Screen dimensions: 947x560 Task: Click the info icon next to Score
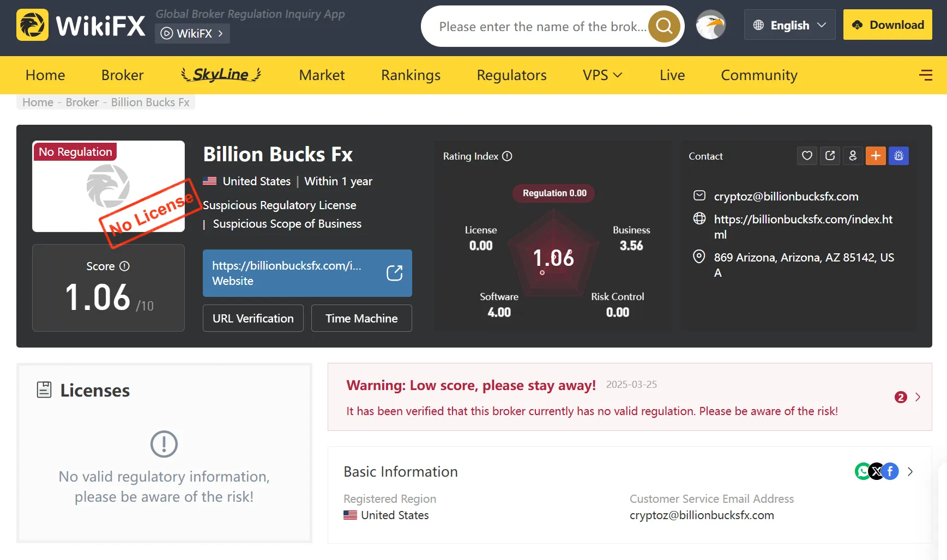[124, 266]
